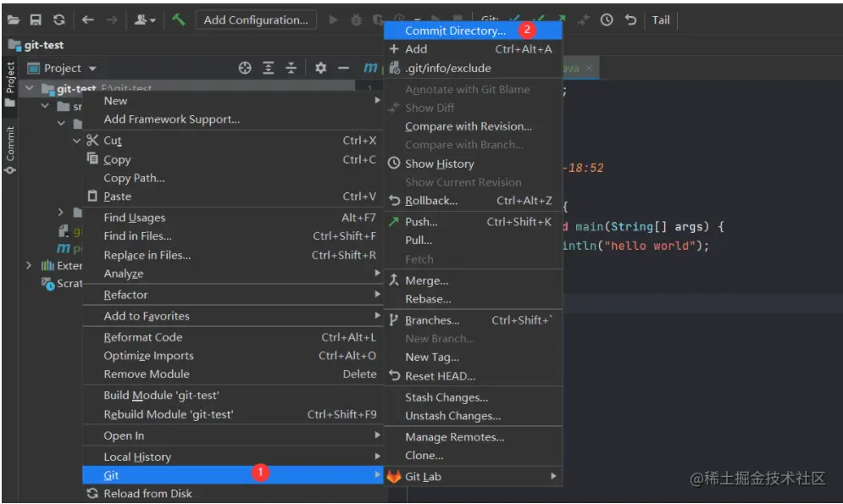
Task: Choose Reformat Code
Action: point(233,337)
